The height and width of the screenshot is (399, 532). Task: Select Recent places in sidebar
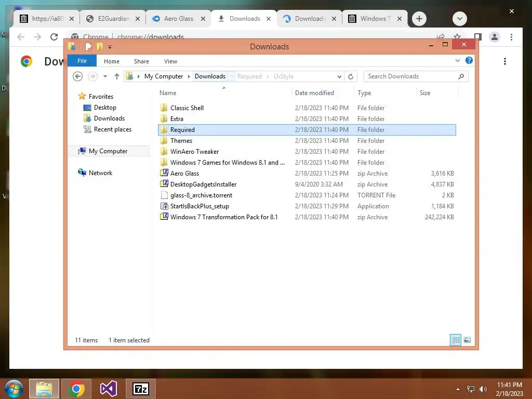coord(113,129)
